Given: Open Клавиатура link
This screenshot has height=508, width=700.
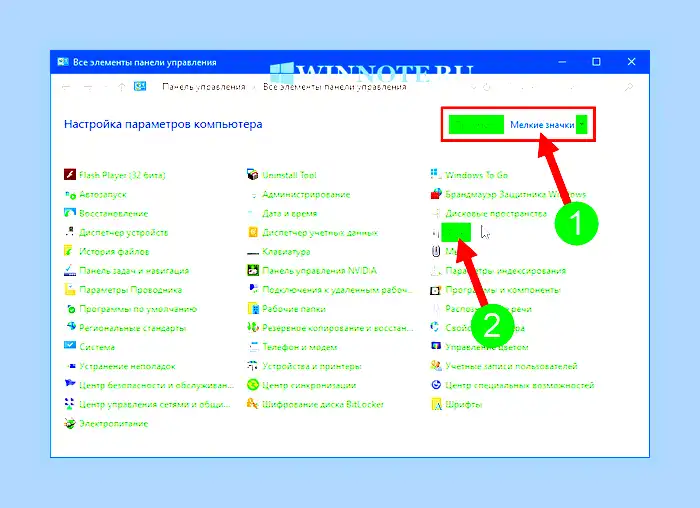Looking at the screenshot, I should pos(286,252).
